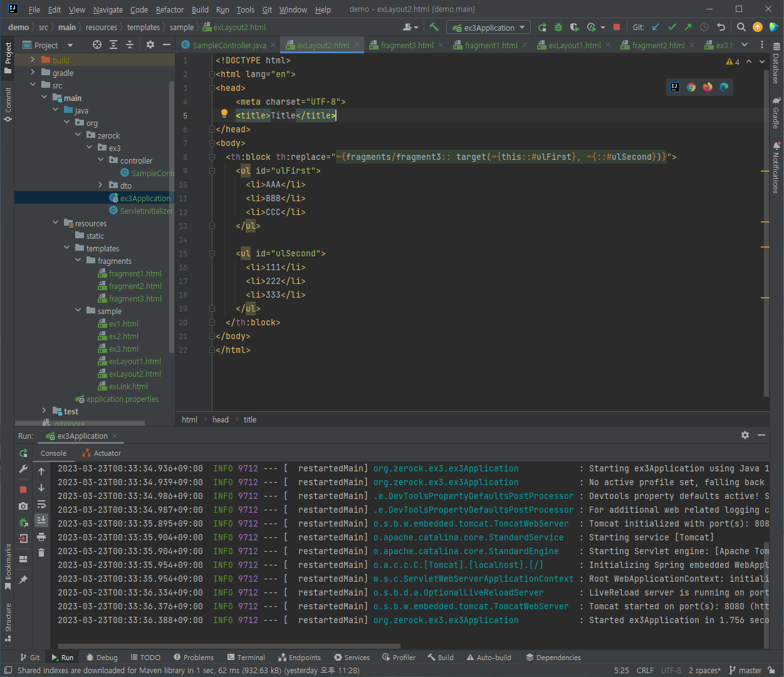The image size is (784, 677).
Task: Open the Dependencies tool window
Action: point(553,658)
